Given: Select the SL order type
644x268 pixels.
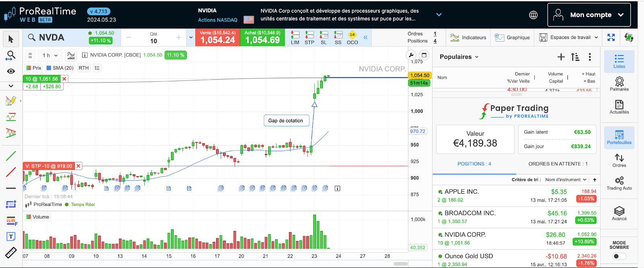Looking at the screenshot, I should click(324, 37).
